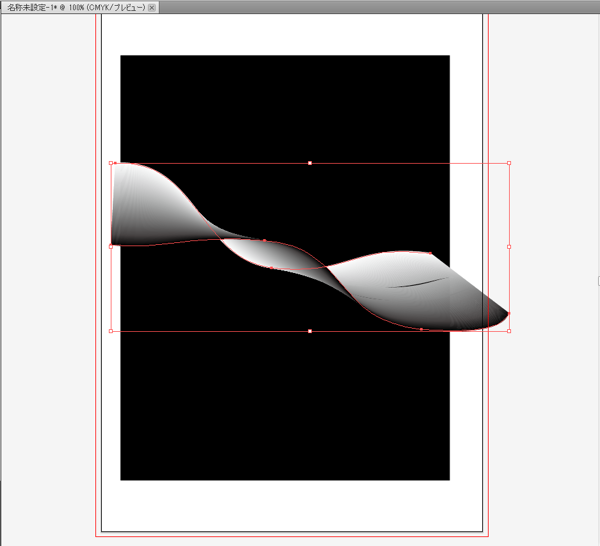Click the black rectangle below the ribbon
The image size is (600, 546).
285,406
